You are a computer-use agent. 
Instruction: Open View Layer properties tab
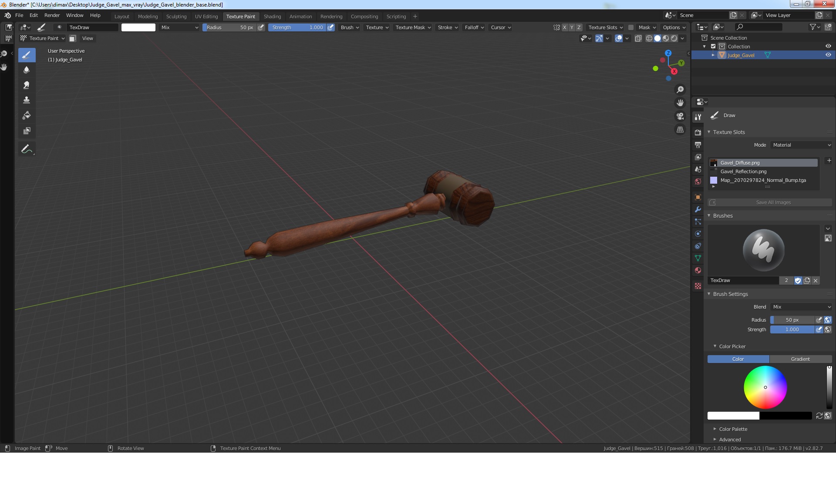click(x=698, y=157)
